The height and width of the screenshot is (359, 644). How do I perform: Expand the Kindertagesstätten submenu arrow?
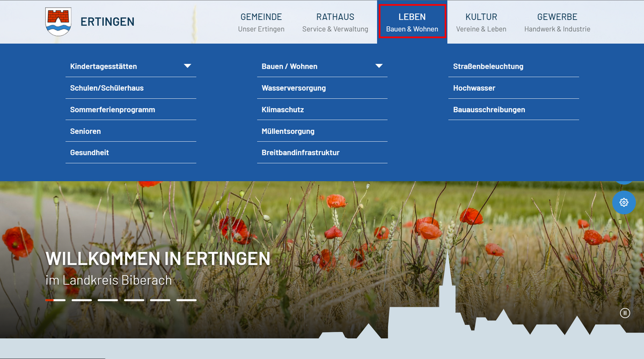[x=187, y=66]
